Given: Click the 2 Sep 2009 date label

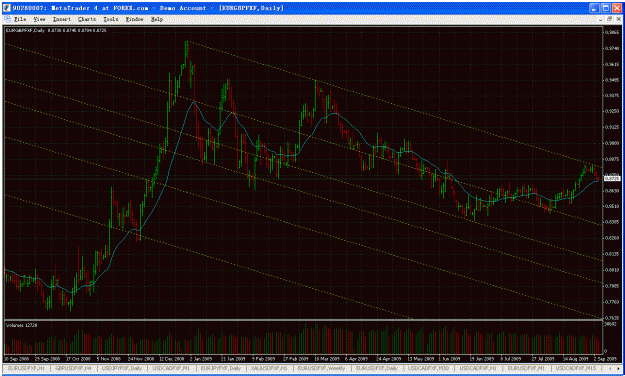Looking at the screenshot, I should tap(605, 358).
